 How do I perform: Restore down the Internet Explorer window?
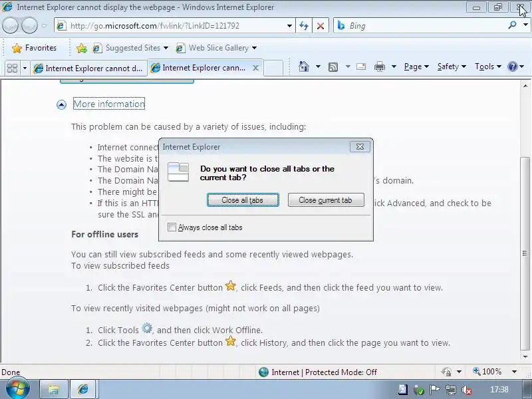[497, 7]
